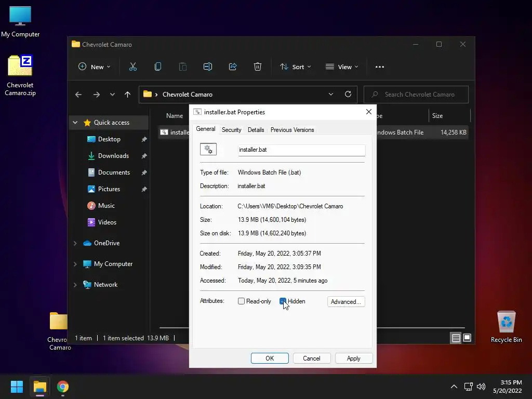Open the Windows Start button
This screenshot has width=532, height=399.
[17, 387]
